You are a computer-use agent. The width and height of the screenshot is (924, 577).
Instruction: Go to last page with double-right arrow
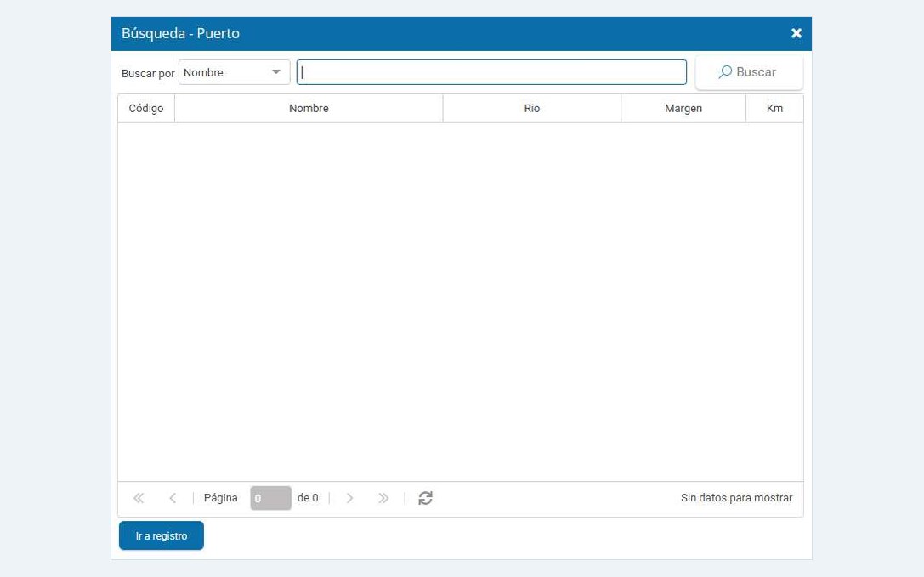(x=383, y=498)
